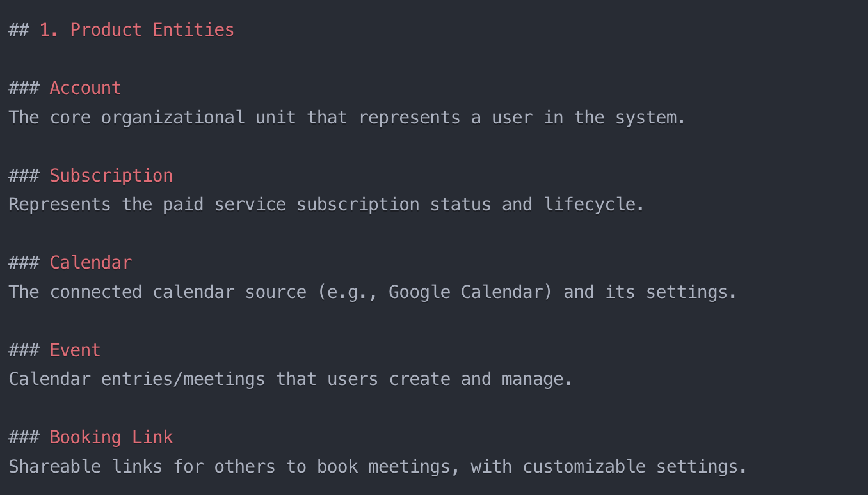Click the "###" marker before Subscription
Screen dimensions: 868x495
click(24, 176)
